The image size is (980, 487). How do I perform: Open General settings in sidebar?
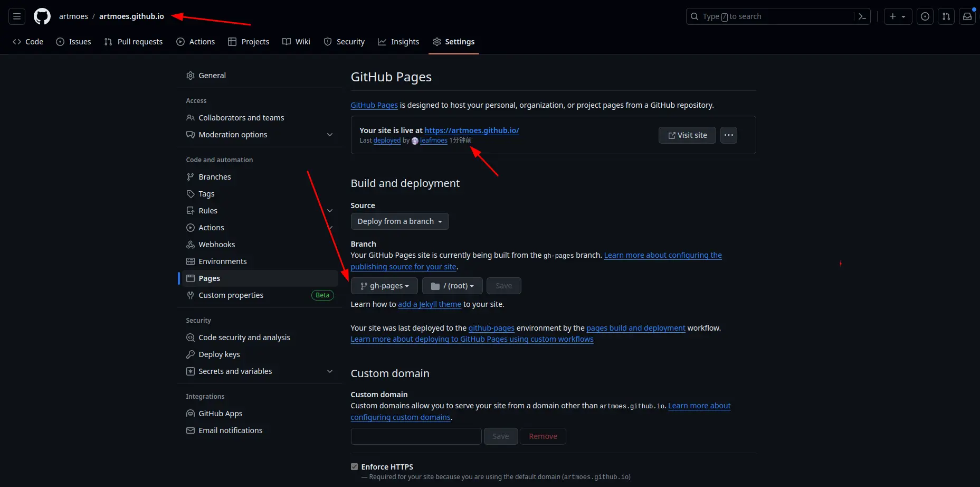click(x=260, y=76)
